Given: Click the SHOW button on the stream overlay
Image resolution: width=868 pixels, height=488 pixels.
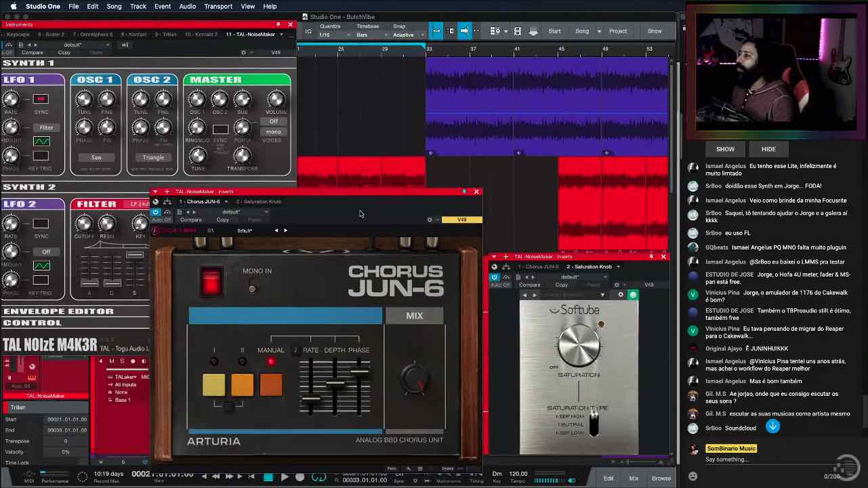Looking at the screenshot, I should pos(725,149).
